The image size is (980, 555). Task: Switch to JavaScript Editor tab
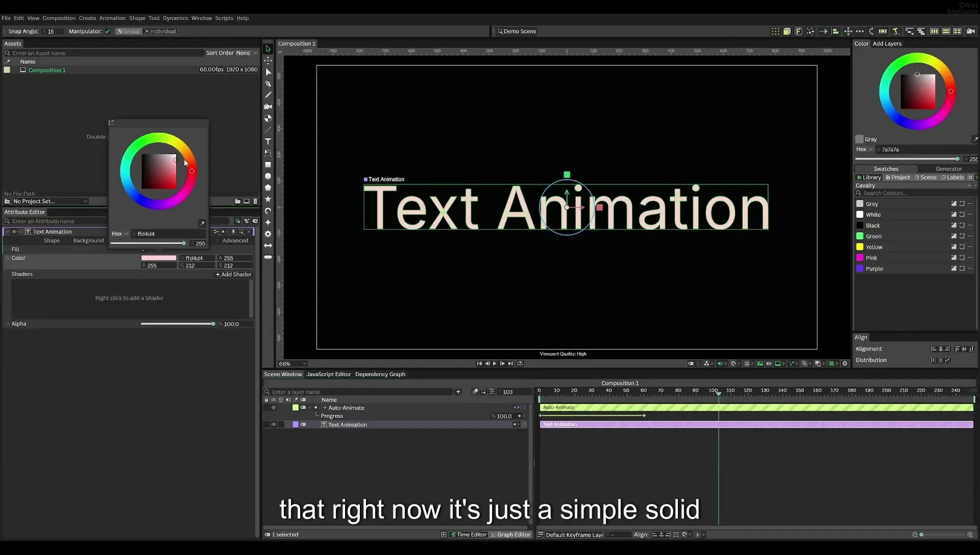(328, 374)
